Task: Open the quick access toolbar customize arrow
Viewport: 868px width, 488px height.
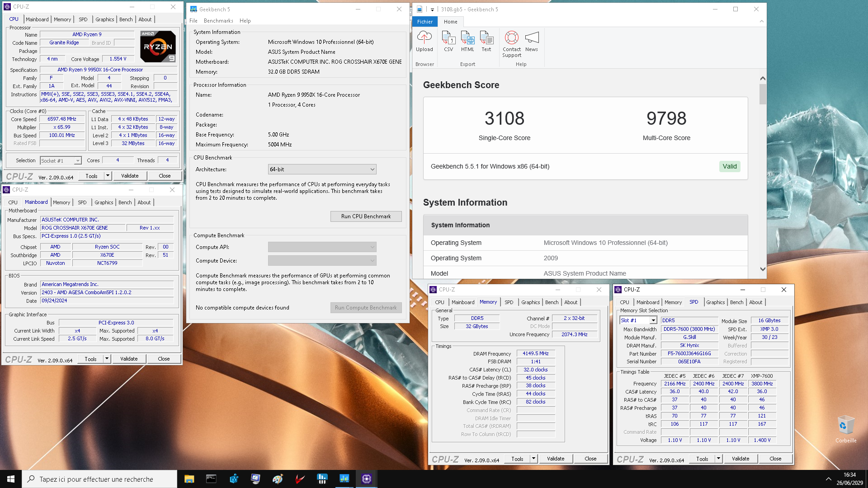Action: [432, 9]
